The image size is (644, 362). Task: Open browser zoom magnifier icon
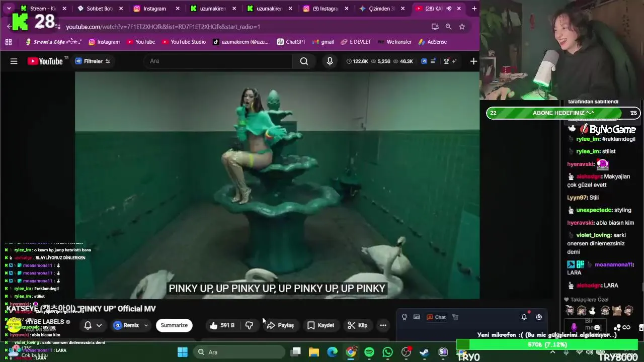pos(448,27)
